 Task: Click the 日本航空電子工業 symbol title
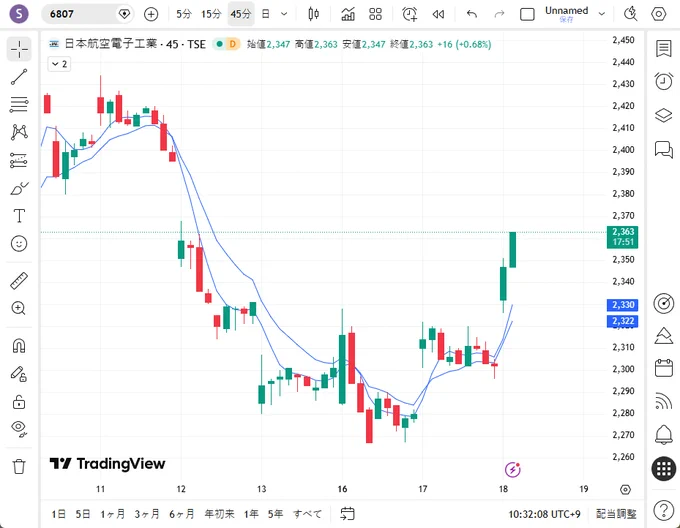(111, 44)
